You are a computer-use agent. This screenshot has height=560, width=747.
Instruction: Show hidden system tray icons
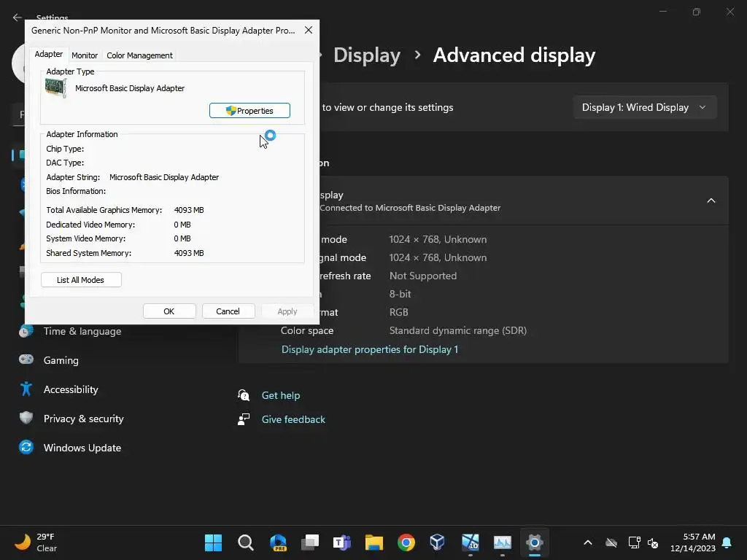tap(588, 542)
